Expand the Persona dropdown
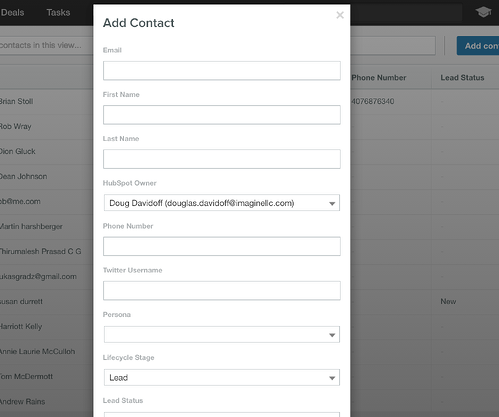Image resolution: width=499 pixels, height=417 pixels. click(222, 334)
